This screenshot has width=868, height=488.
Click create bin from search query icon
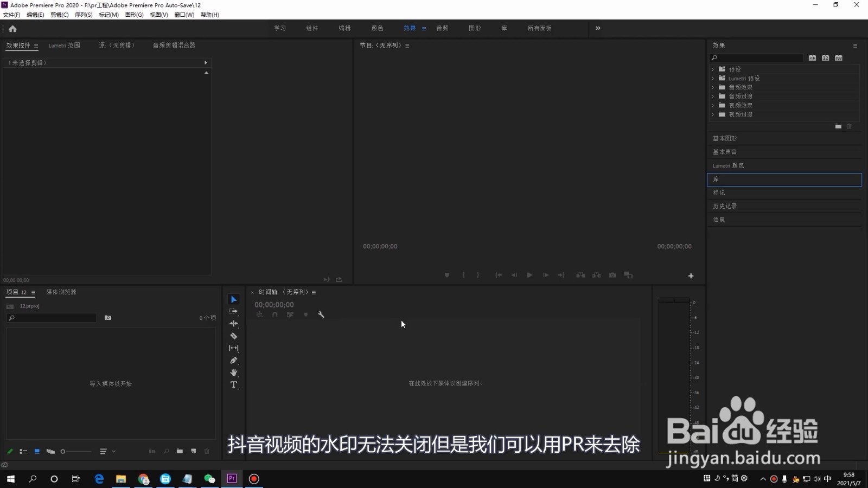pos(108,318)
